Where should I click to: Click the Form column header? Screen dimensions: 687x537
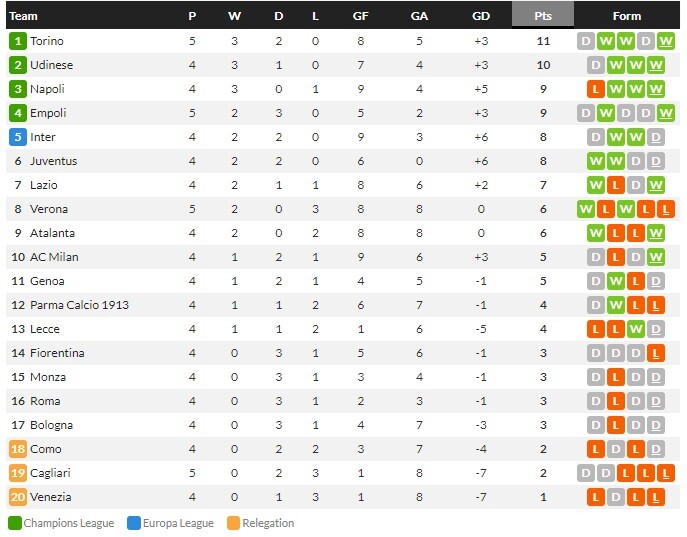click(626, 16)
